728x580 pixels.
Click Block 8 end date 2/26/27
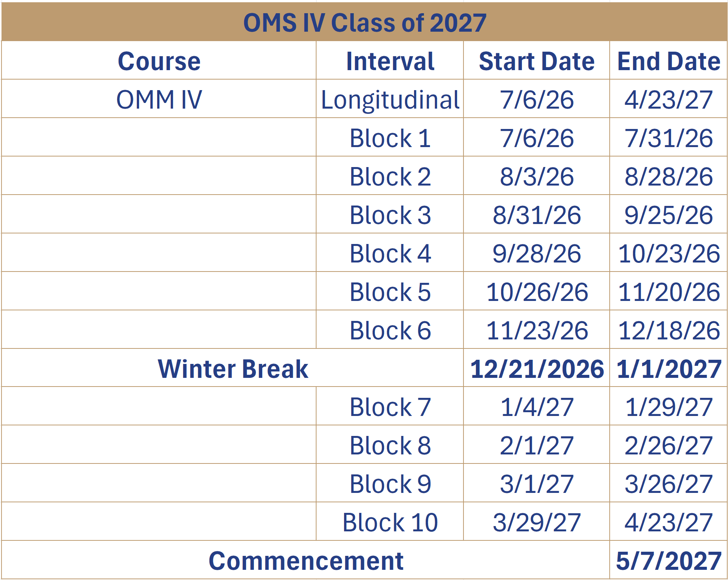pyautogui.click(x=668, y=445)
